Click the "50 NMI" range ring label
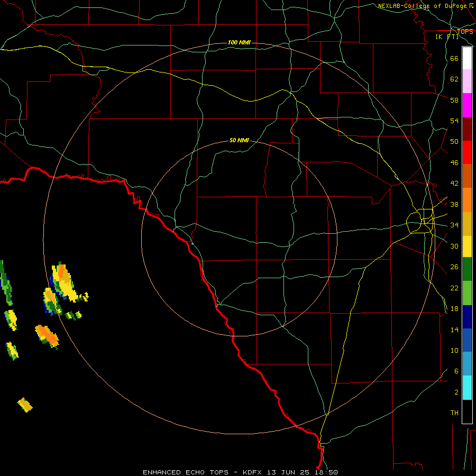The image size is (476, 476). 239,140
